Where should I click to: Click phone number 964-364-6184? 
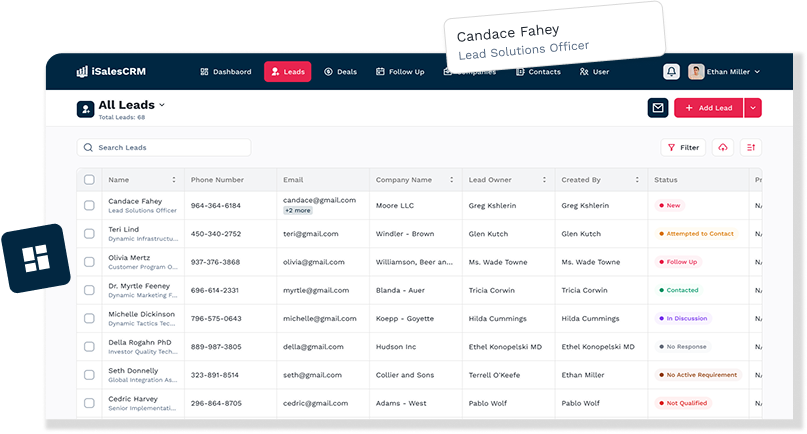[x=216, y=205]
